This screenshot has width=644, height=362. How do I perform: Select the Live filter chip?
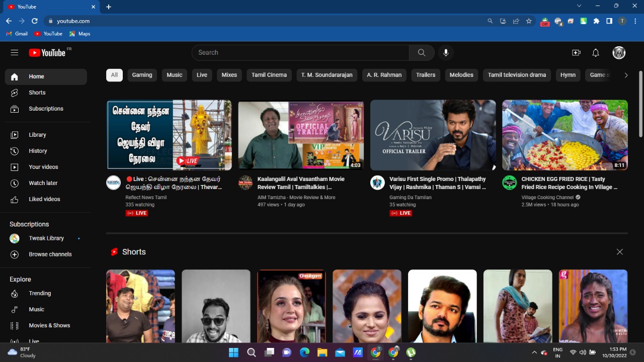coord(202,75)
